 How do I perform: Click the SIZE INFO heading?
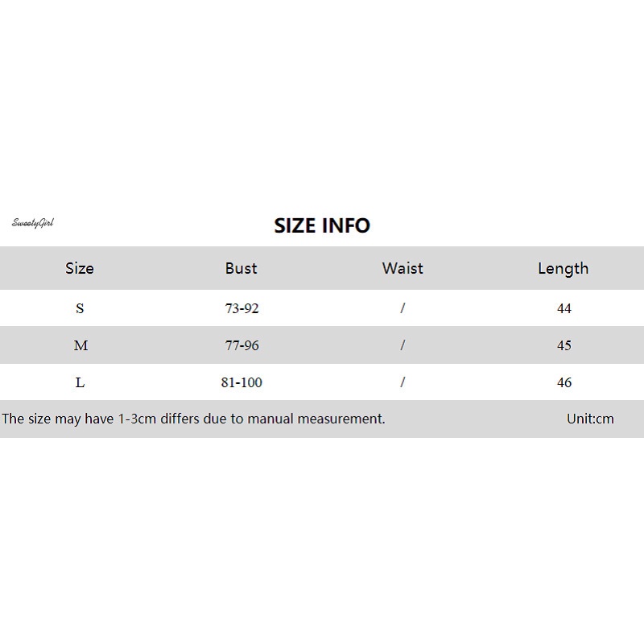[322, 225]
